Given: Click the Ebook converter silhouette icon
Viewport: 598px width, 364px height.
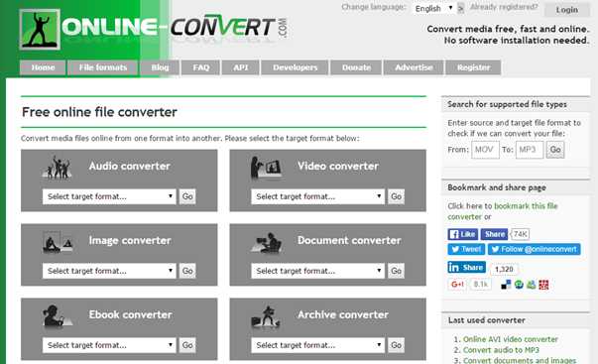Looking at the screenshot, I should tap(58, 316).
